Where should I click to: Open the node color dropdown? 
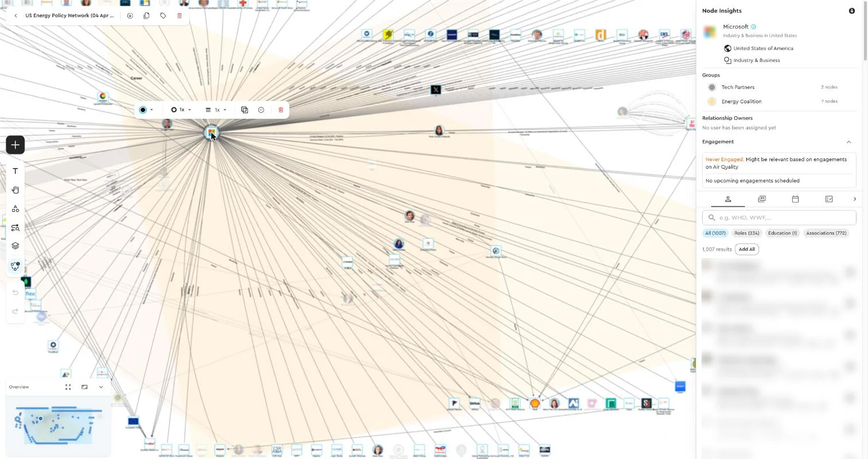(146, 110)
